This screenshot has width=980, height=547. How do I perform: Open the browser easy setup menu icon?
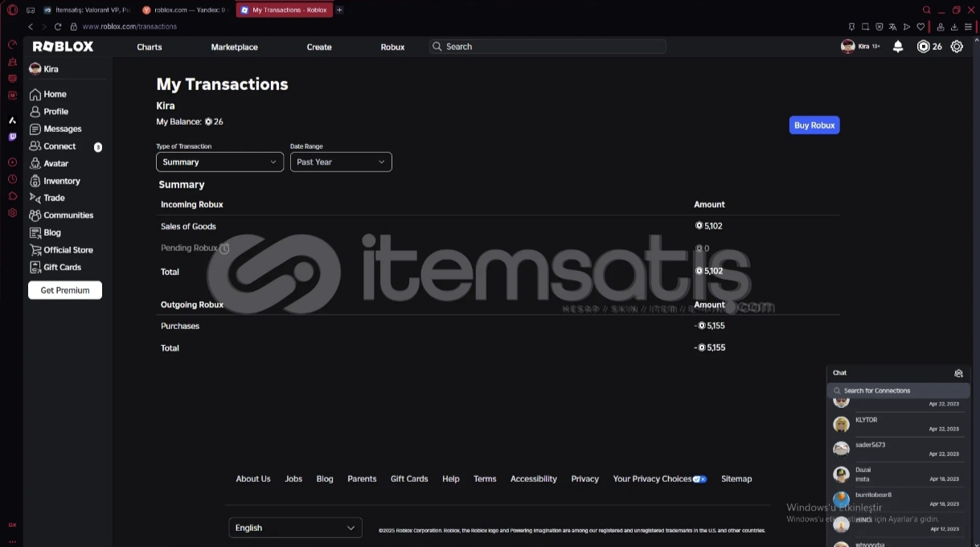pyautogui.click(x=968, y=27)
